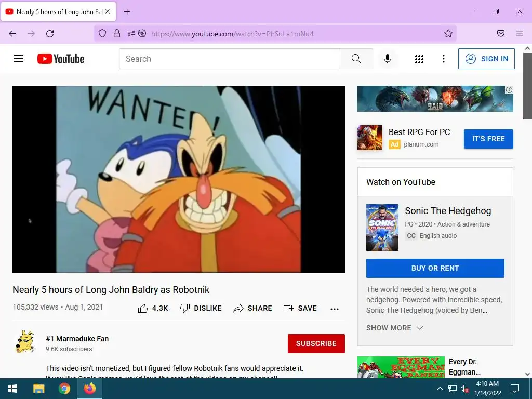Click the ad info icon on Raid banner

[509, 90]
